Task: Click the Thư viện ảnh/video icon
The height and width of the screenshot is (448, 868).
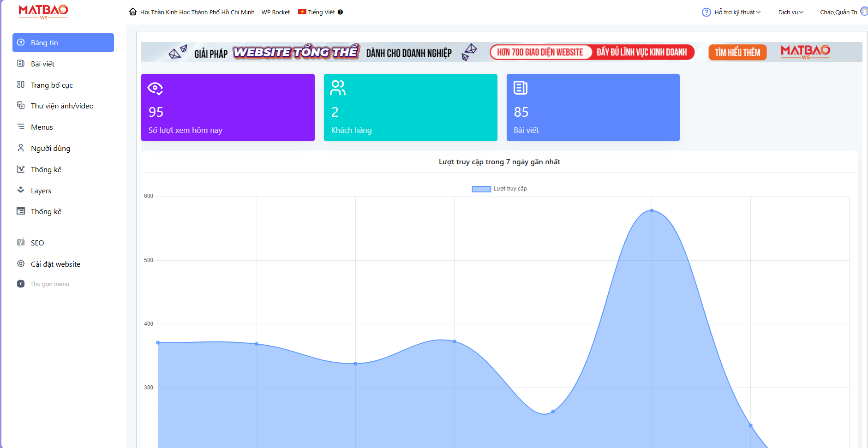Action: tap(21, 106)
